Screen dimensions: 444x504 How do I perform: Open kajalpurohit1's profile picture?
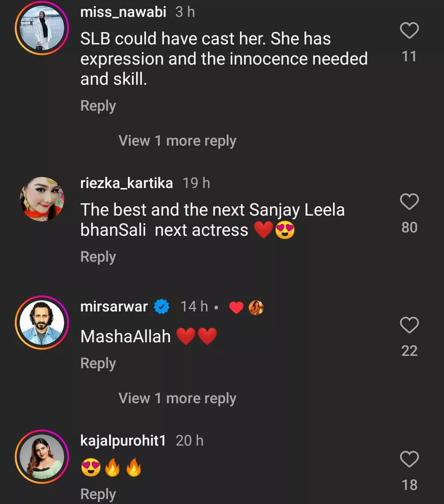[x=42, y=457]
